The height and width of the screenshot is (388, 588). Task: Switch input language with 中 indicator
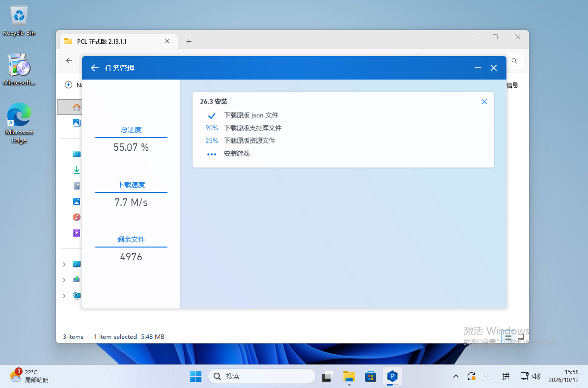(x=487, y=376)
